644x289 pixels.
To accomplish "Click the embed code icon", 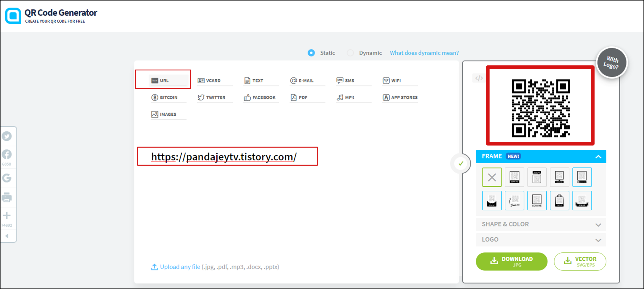I will [479, 78].
